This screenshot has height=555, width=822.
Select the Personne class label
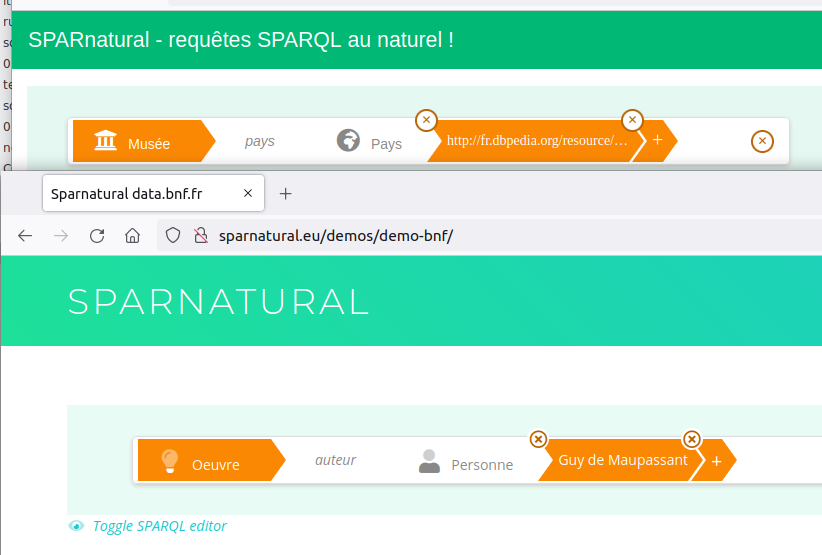(482, 465)
